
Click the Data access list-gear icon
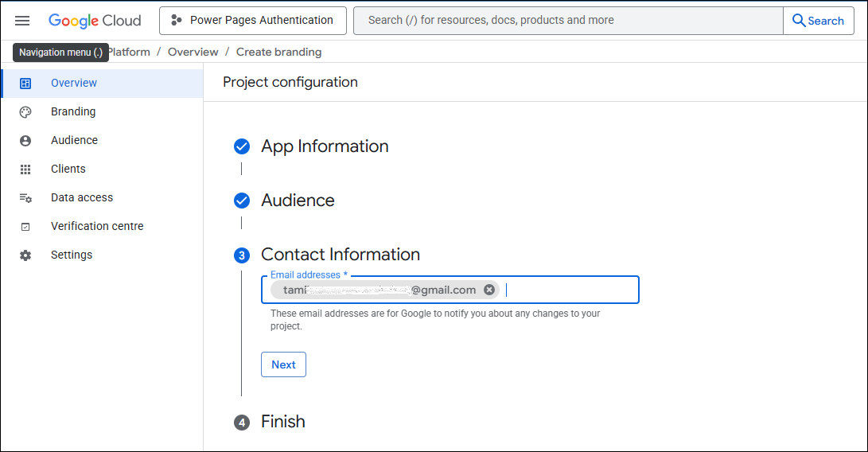click(25, 197)
